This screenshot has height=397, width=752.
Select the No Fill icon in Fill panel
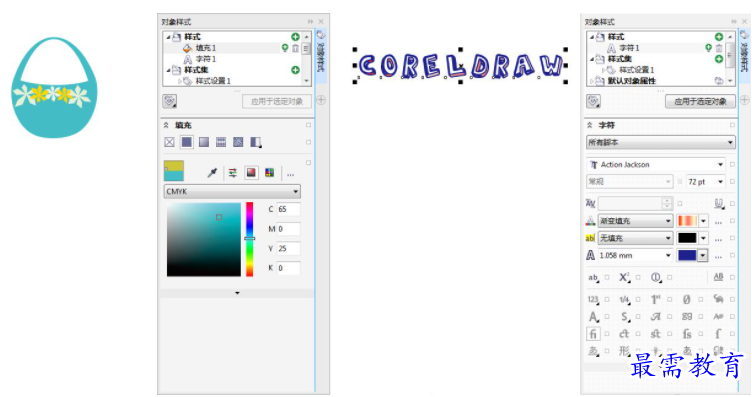pyautogui.click(x=169, y=142)
